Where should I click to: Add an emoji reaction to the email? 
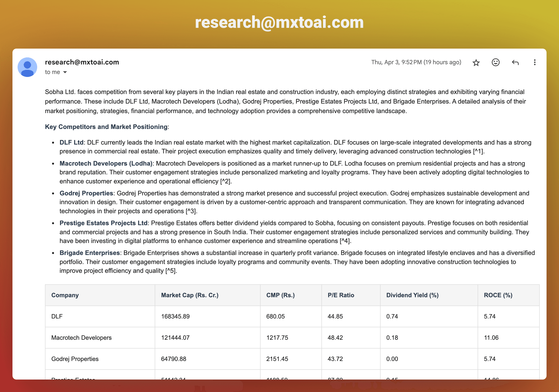point(495,63)
